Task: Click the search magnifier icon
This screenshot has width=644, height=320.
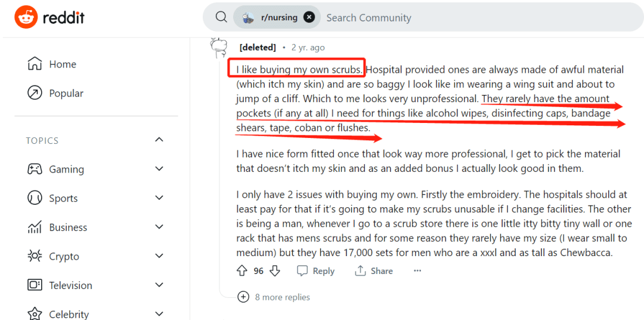Action: (221, 17)
